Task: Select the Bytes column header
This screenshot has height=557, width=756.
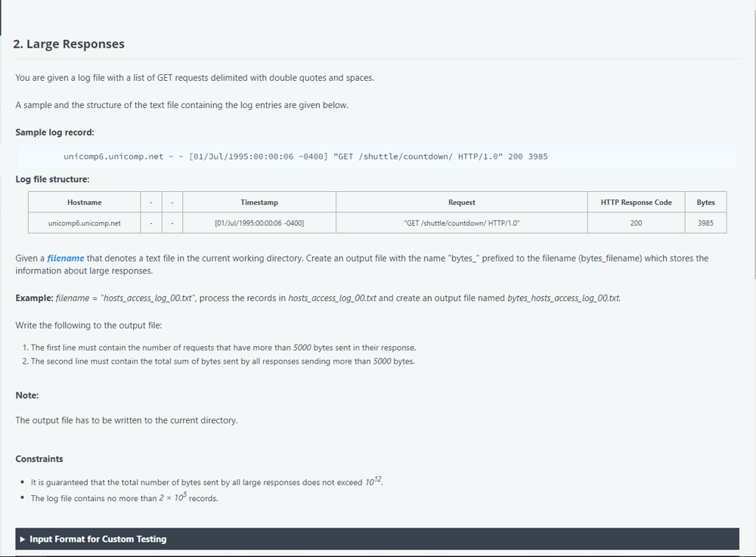Action: (705, 203)
